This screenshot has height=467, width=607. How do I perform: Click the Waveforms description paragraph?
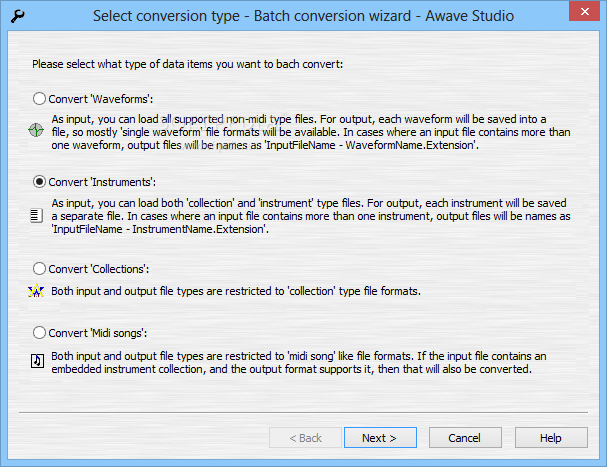click(x=311, y=132)
